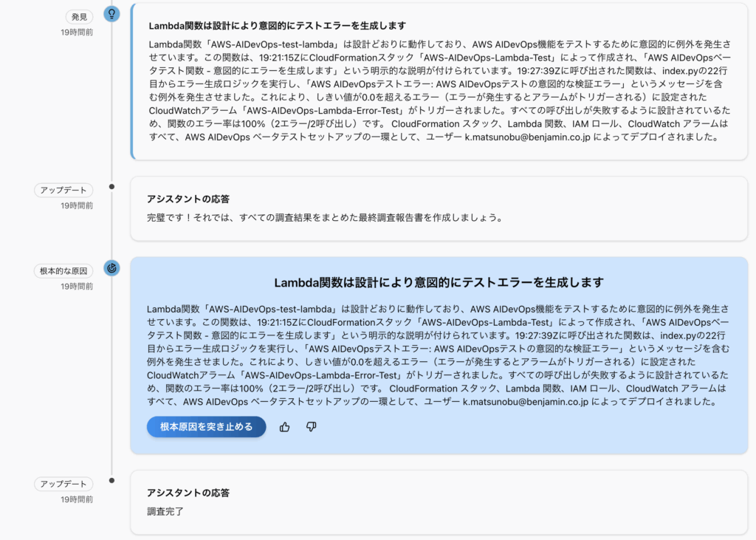756x540 pixels.
Task: Click the root cause target icon
Action: [x=111, y=268]
